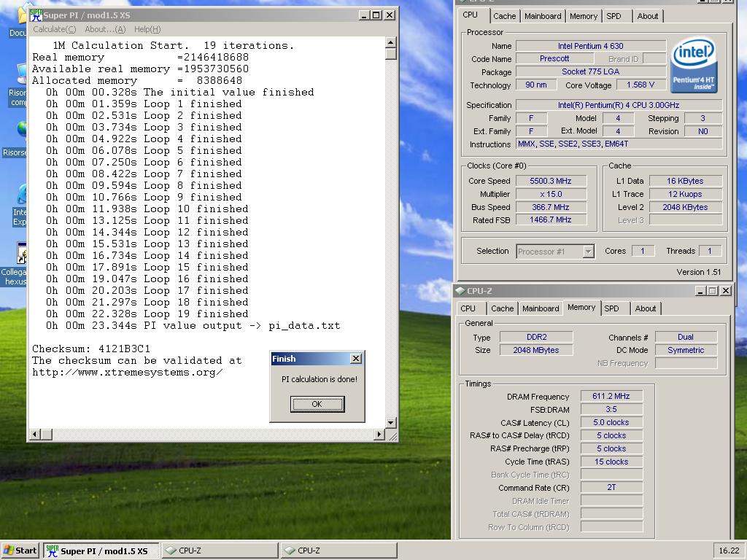Screen dimensions: 747x560
Task: Click the CAS# Latency 5.0 clocks value
Action: coord(611,422)
